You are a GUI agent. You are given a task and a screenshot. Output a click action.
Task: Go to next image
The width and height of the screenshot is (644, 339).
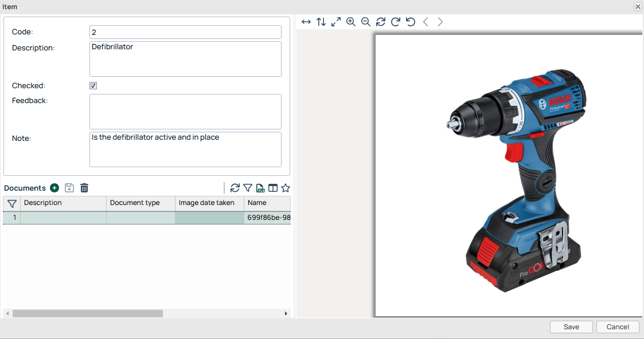point(440,22)
